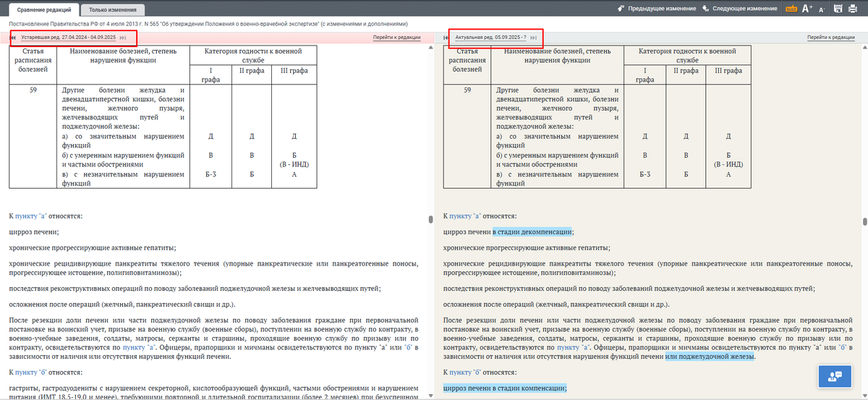Screen dimensions: 868x400
Task: Decrease font size with A- icon
Action: tap(822, 9)
